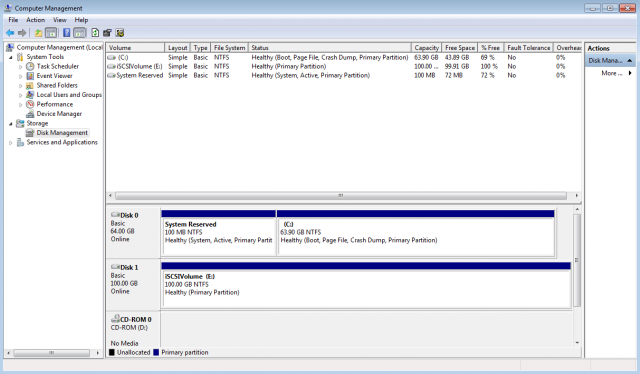Click the console tree horizontal scrollbar thumb
Image resolution: width=640 pixels, height=374 pixels.
[51, 353]
